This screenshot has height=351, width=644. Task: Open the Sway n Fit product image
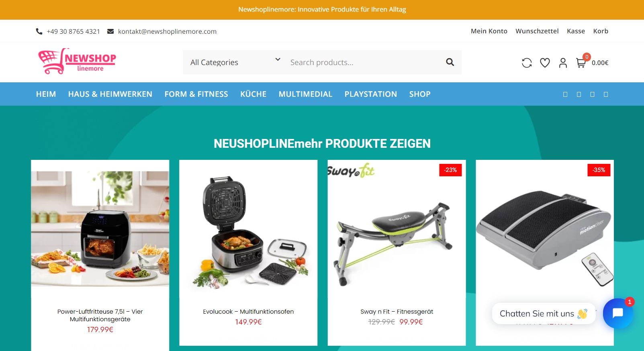pyautogui.click(x=397, y=231)
